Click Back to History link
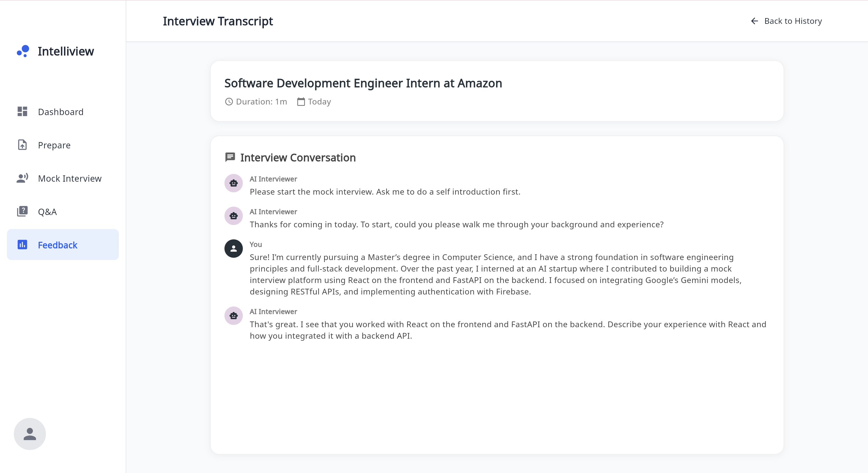 tap(793, 21)
